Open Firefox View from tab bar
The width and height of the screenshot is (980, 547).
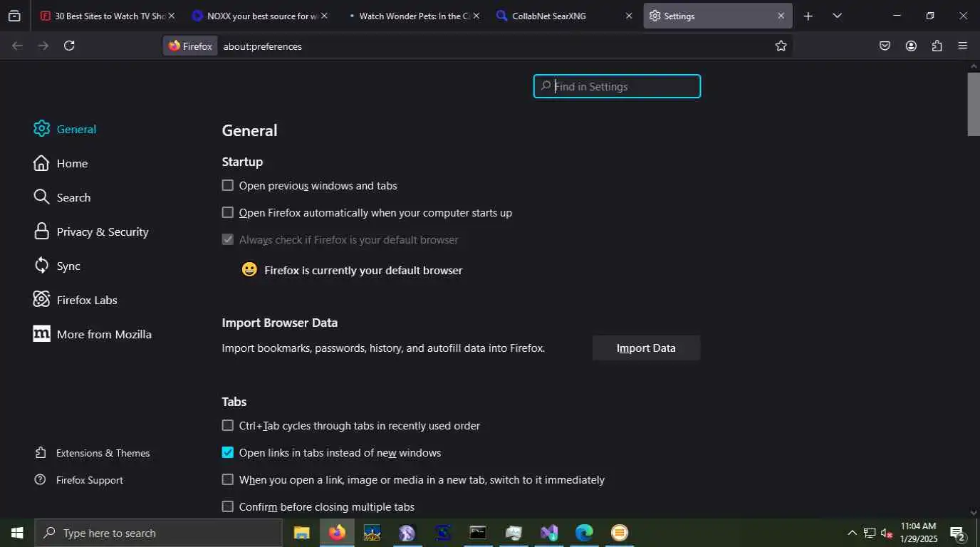click(x=14, y=16)
